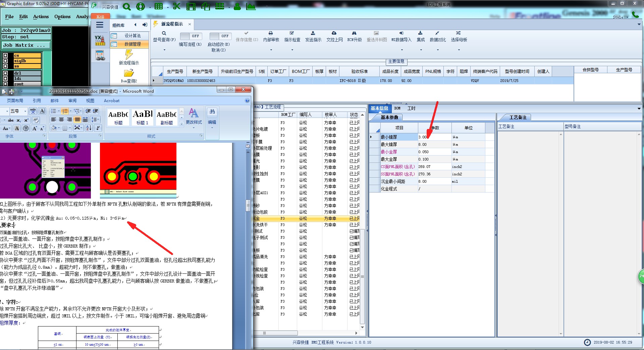Toggle numbered list button in Word ribbon
The height and width of the screenshot is (350, 644).
65,111
